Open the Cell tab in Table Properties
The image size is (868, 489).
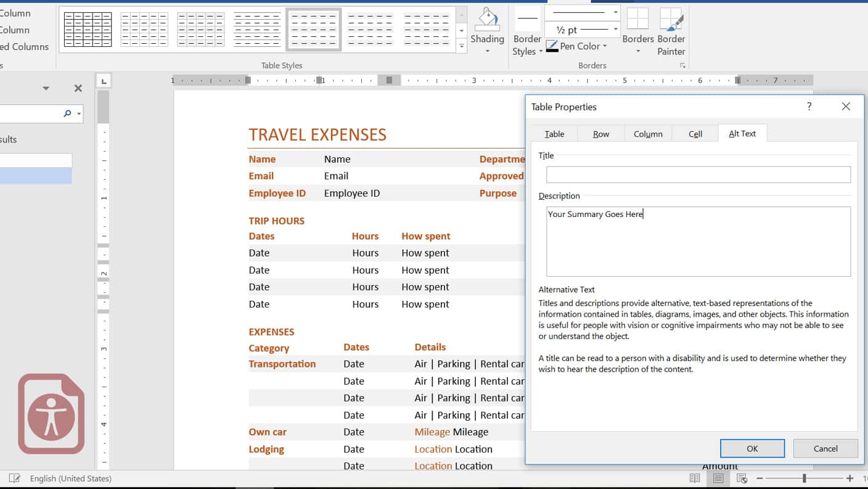click(x=695, y=133)
